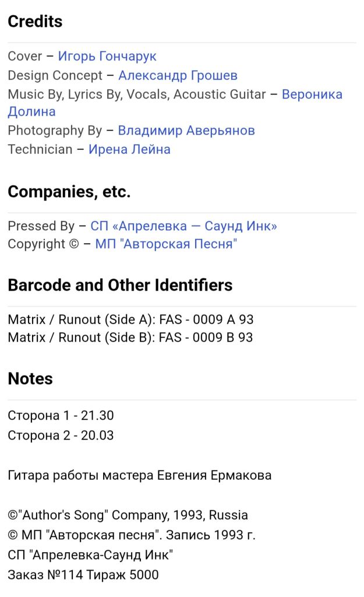364x597 pixels.
Task: Click the Credits section heading
Action: [x=35, y=22]
